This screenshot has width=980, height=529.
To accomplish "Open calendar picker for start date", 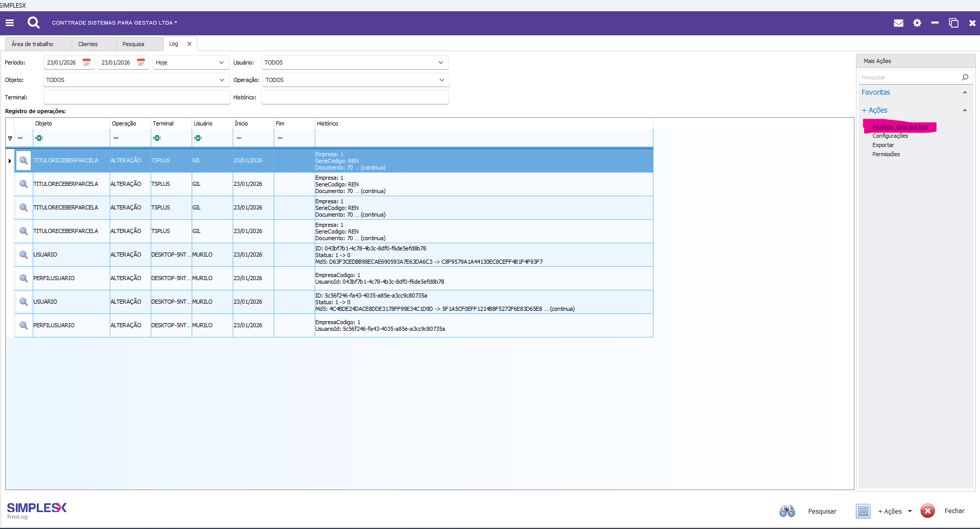I will coord(87,62).
